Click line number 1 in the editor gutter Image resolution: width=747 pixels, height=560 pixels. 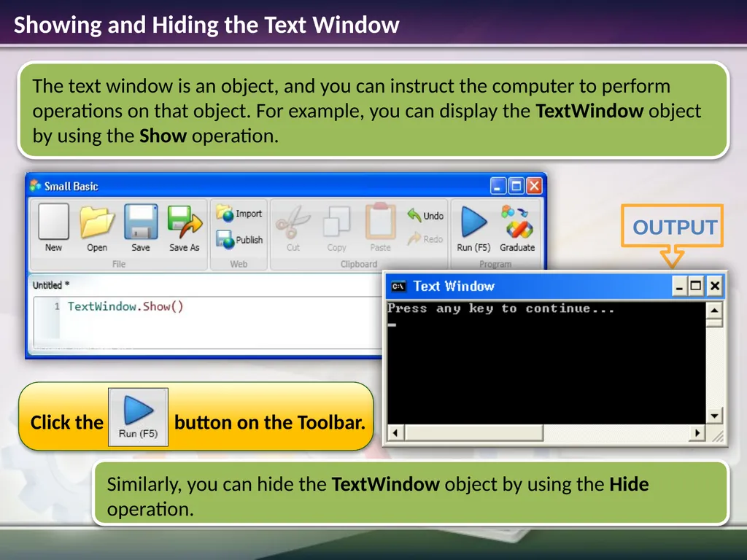57,306
